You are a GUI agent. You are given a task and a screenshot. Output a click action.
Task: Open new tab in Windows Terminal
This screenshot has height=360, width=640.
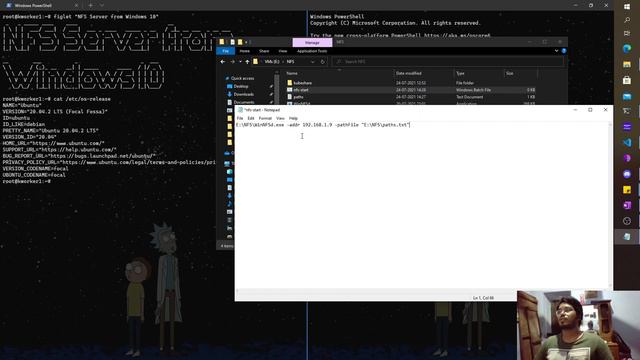pos(90,5)
